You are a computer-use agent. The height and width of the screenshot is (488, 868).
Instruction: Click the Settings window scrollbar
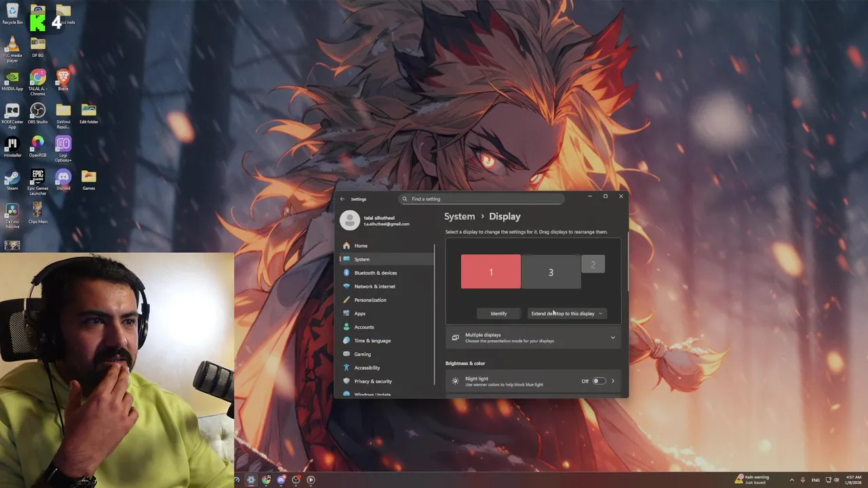(628, 261)
